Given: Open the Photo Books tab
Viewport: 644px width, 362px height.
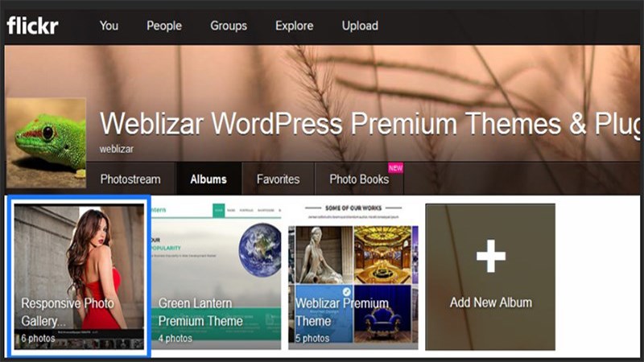Looking at the screenshot, I should pos(359,179).
